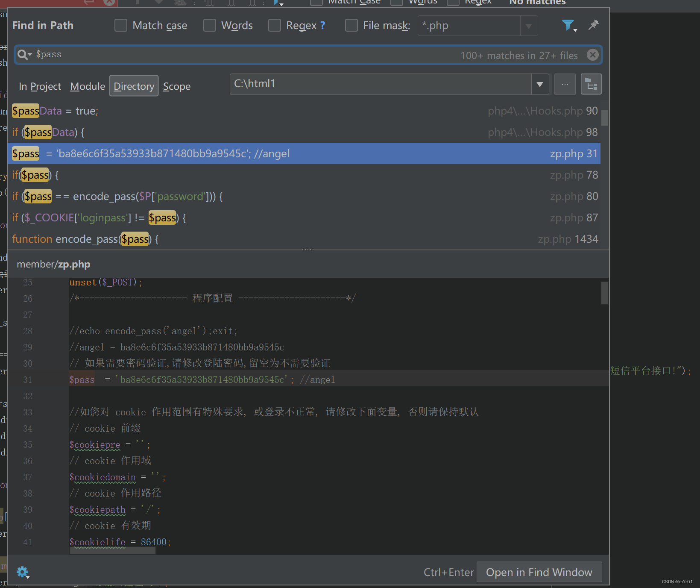Open directory browser with ellipsis button
Viewport: 700px width, 588px height.
click(x=565, y=84)
